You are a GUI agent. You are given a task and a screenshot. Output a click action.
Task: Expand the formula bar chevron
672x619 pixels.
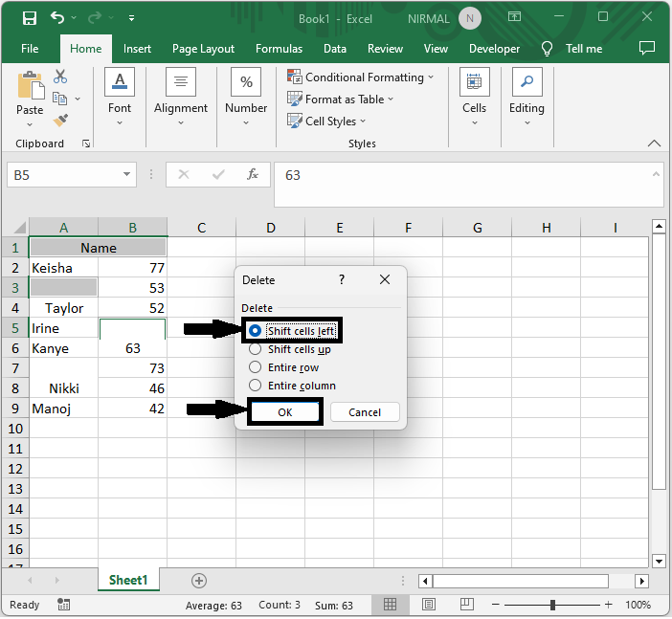coord(656,174)
